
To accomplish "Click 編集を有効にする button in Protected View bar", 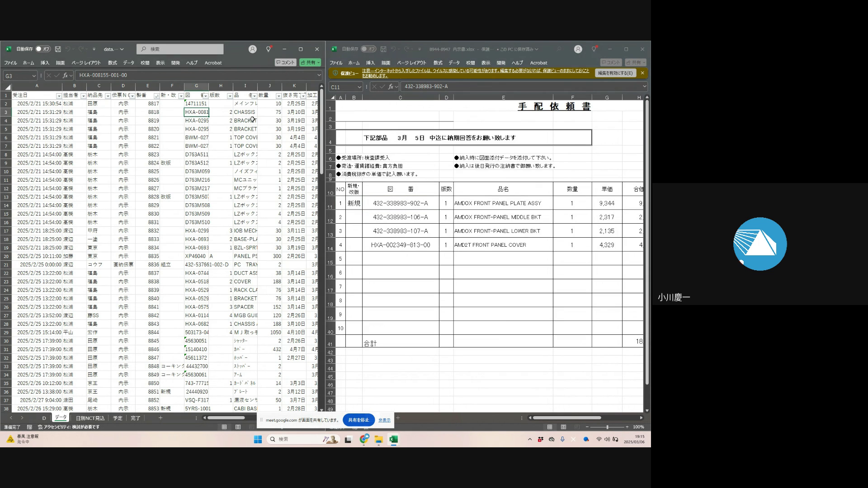I will pos(615,73).
